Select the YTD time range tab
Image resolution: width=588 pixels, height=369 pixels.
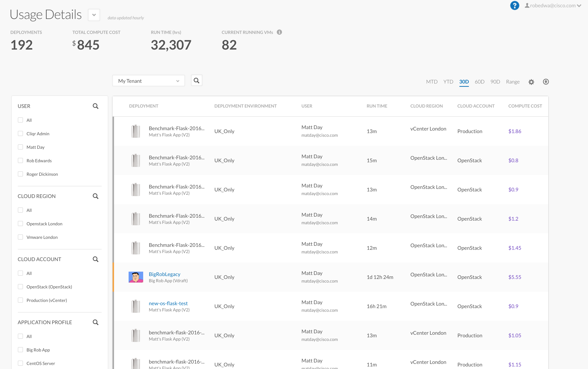(x=448, y=82)
